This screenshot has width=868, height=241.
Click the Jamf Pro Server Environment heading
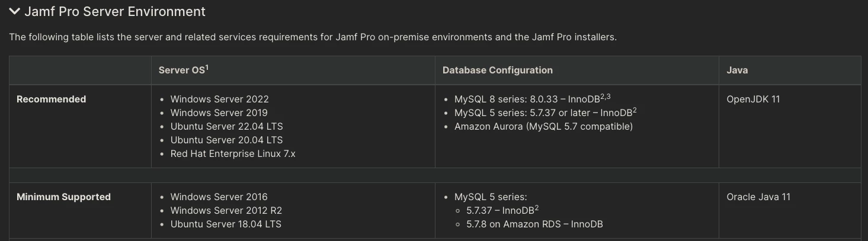pyautogui.click(x=115, y=11)
